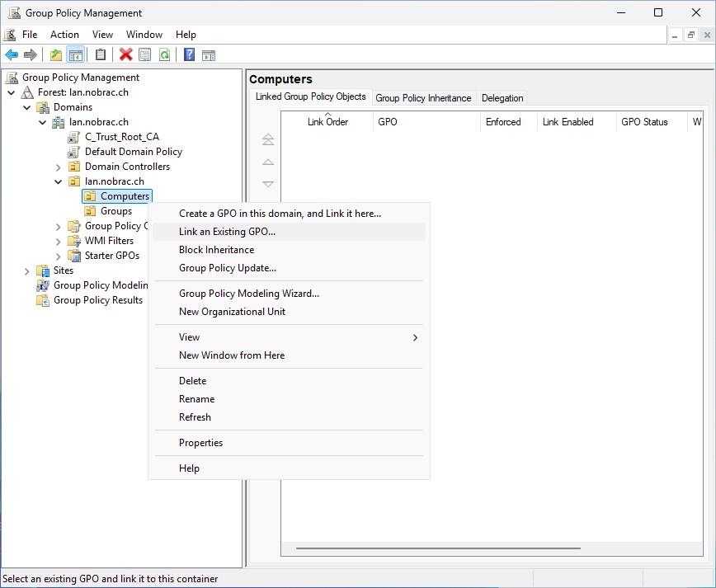Click the Back arrow toolbar icon

click(x=12, y=55)
